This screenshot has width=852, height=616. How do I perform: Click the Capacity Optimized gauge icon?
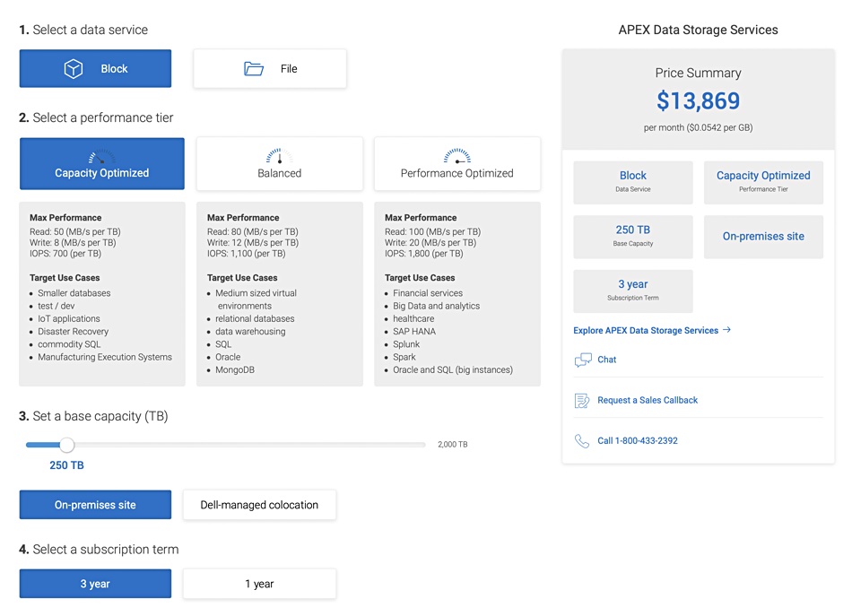click(101, 156)
